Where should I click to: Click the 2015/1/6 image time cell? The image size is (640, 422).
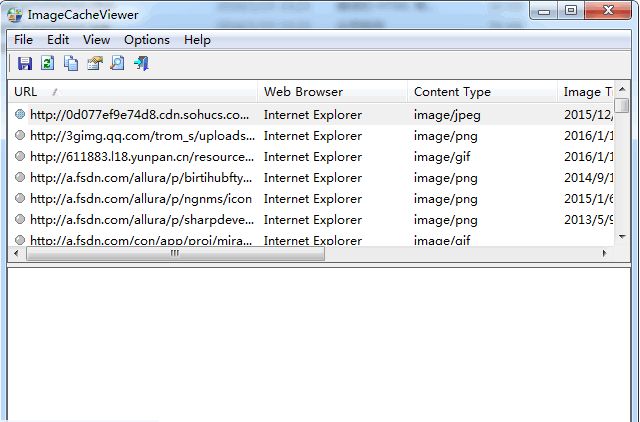[589, 199]
